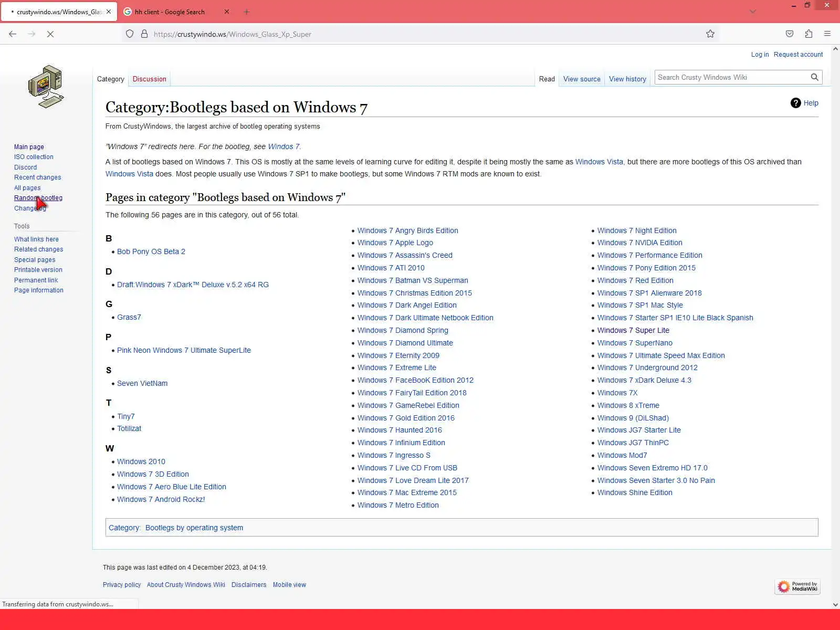This screenshot has height=630, width=840.
Task: Open All pages sidebar link
Action: click(x=27, y=188)
